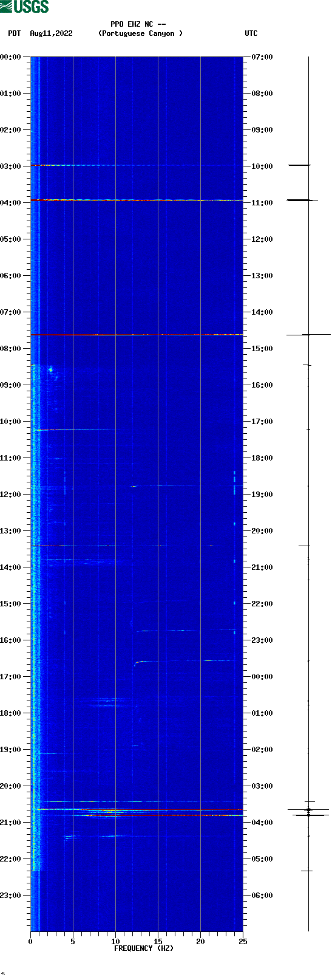The width and height of the screenshot is (335, 980).
Task: Click the 25 Hz frequency tick label
Action: click(x=243, y=942)
